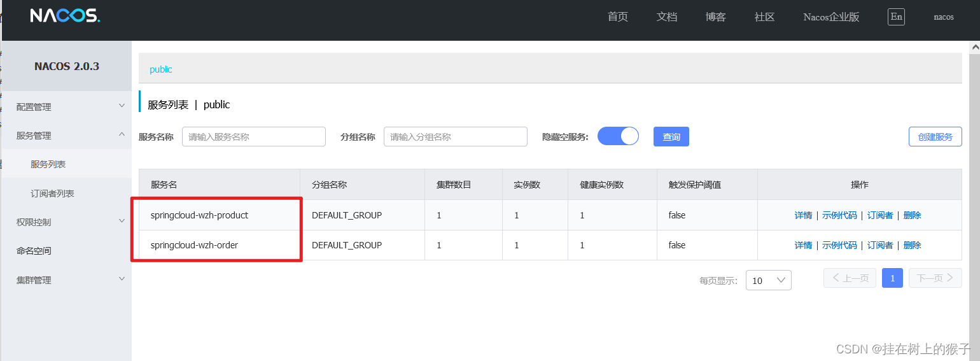Viewport: 980px width, 361px height.
Task: Open 订阅者 for springcloud-wzh-product
Action: click(880, 215)
